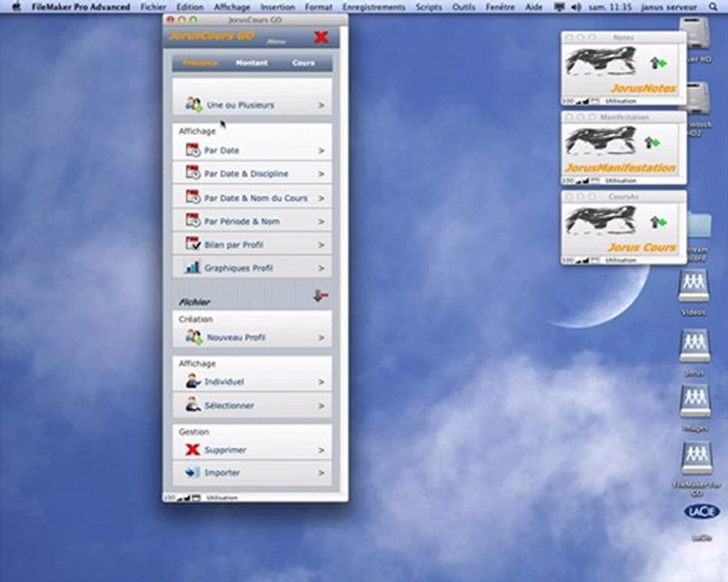Click horse artwork thumbnail in Notes window
Viewport: 728px width, 582px height.
(601, 61)
